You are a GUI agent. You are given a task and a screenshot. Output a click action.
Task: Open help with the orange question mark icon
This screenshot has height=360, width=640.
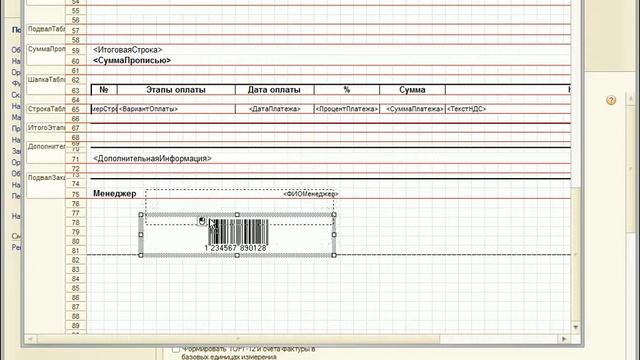[611, 100]
